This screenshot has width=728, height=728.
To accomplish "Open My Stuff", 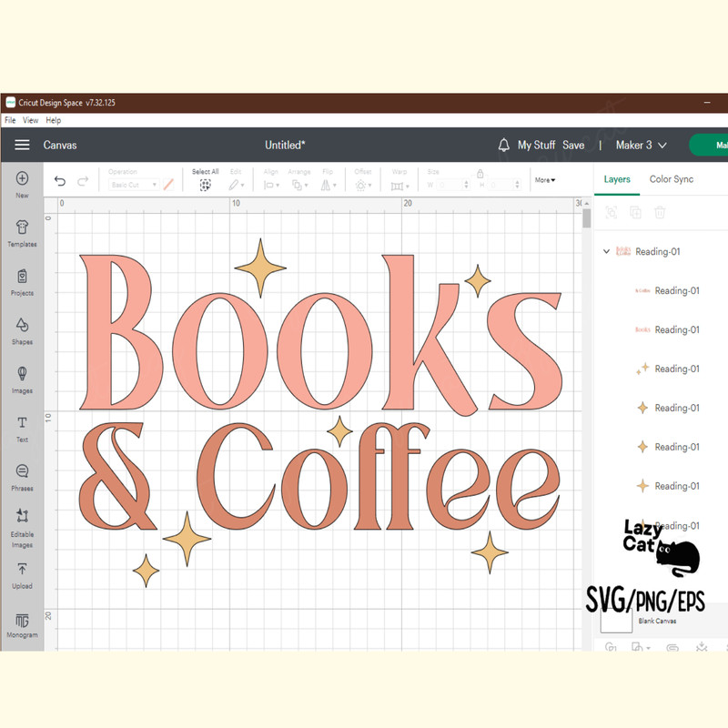I will click(535, 145).
